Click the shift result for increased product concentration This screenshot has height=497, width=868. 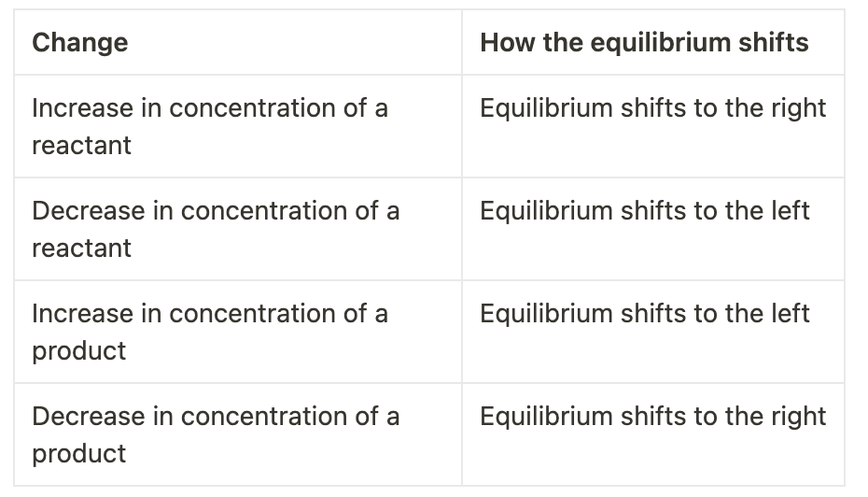pos(644,314)
